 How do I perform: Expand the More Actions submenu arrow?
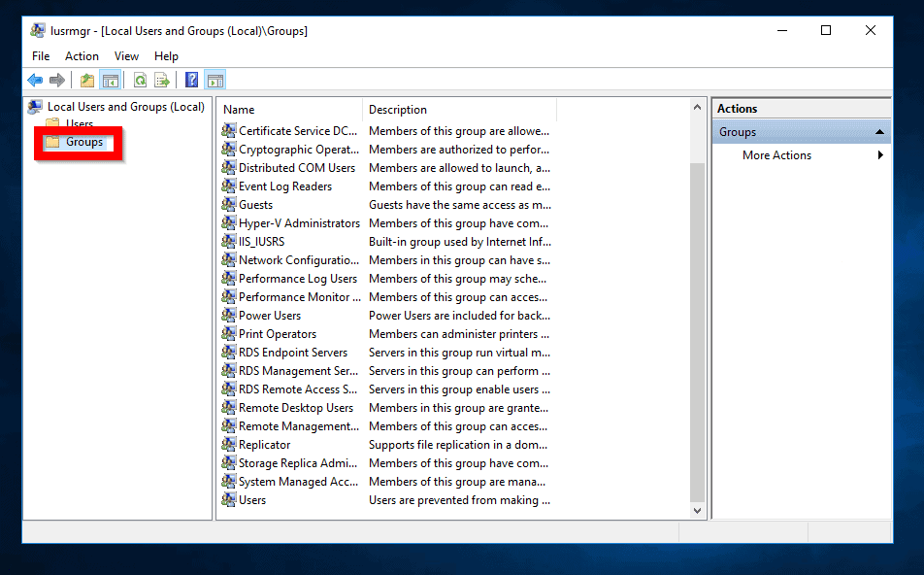click(880, 155)
